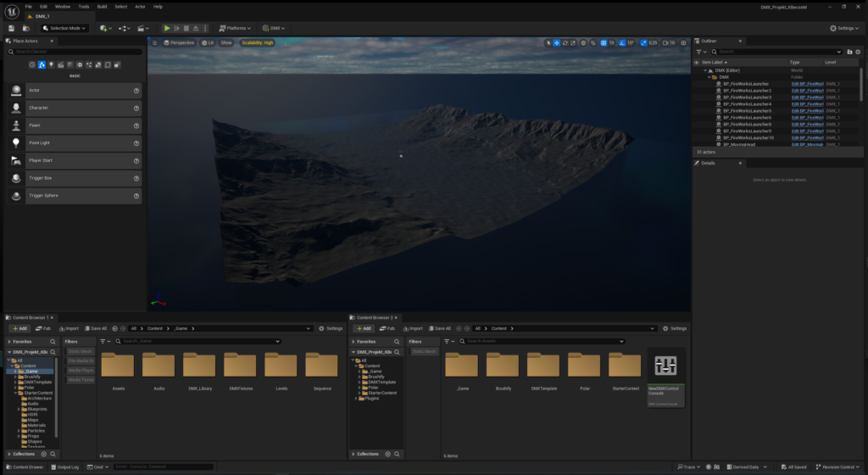
Task: Click Edit BP_FireWorkL link for BP_FireWorksLauncher
Action: pos(807,84)
